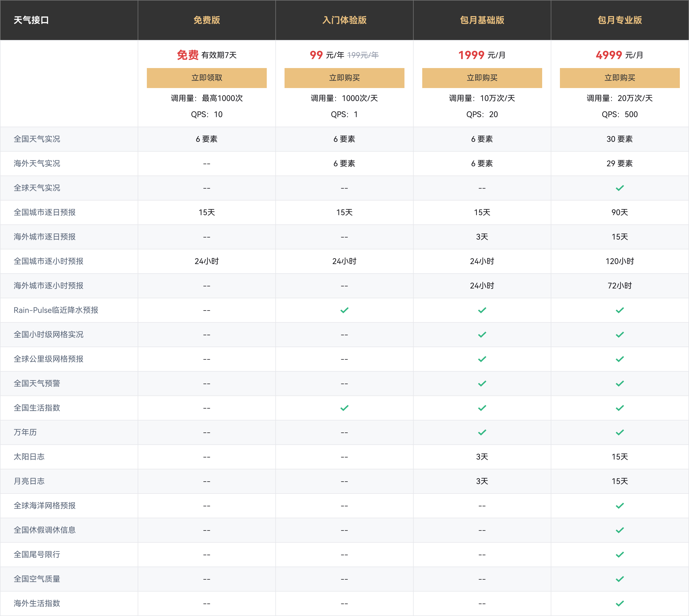Click the 全球公里级网格预报 row label
This screenshot has height=616, width=689.
pos(48,359)
